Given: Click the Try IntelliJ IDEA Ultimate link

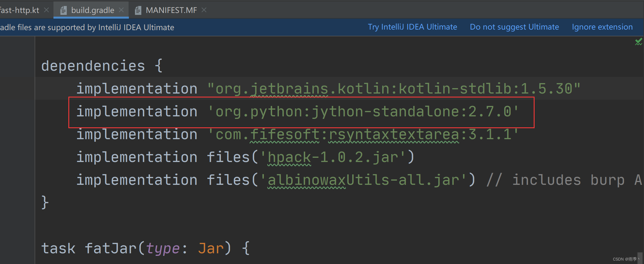Looking at the screenshot, I should pos(412,27).
